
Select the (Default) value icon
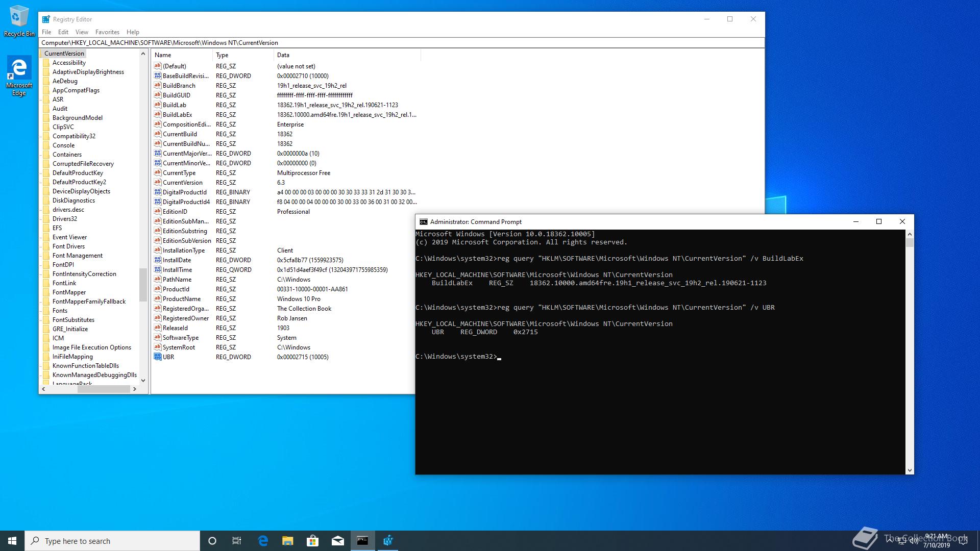coord(158,66)
